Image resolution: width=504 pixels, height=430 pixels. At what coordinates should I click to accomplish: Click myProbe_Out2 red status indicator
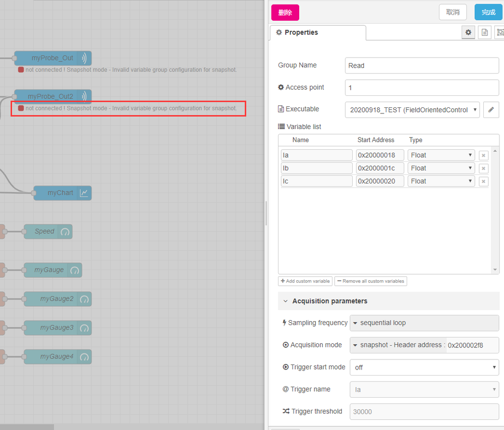(21, 108)
